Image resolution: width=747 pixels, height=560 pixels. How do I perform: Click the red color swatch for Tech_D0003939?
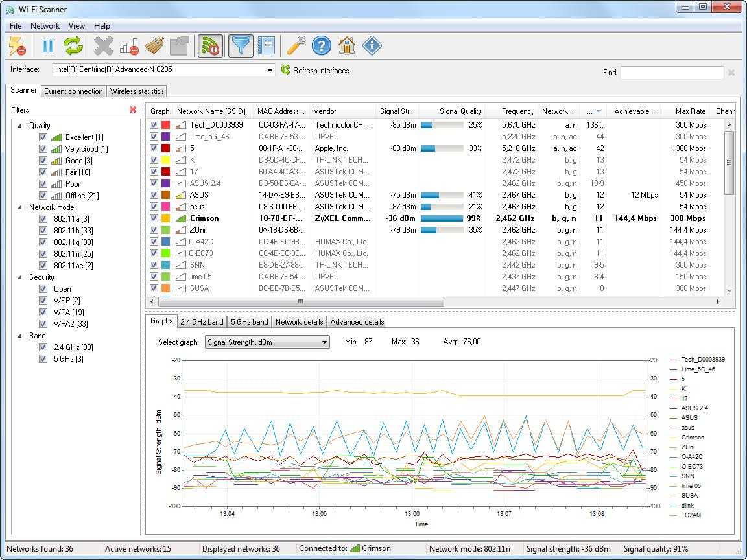[x=166, y=125]
